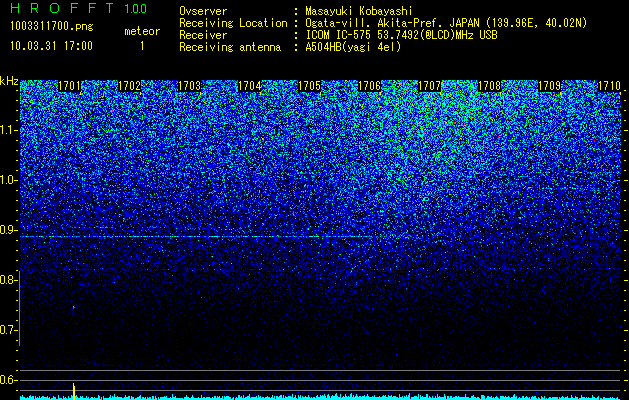
Task: Click the kHz axis unit label
Action: 9,81
